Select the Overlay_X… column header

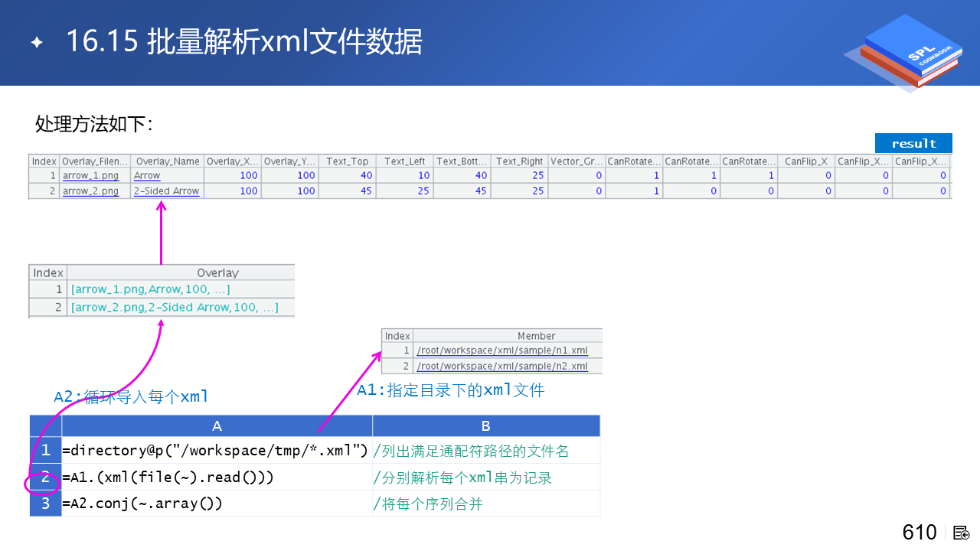coord(232,161)
